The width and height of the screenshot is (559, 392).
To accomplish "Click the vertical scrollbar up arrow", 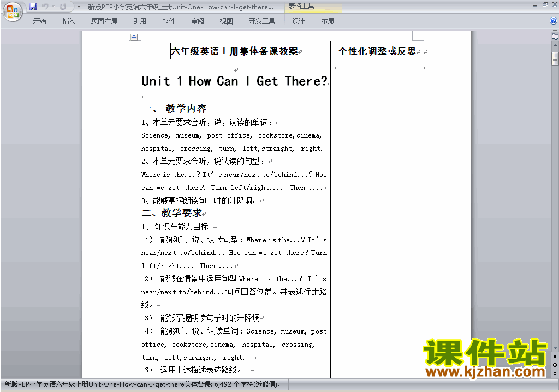I will [x=555, y=46].
